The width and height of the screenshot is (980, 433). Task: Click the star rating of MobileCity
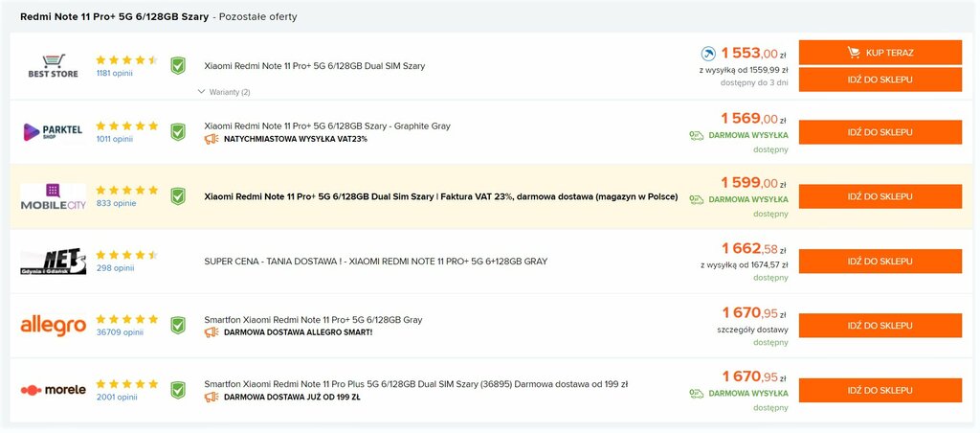pyautogui.click(x=127, y=191)
